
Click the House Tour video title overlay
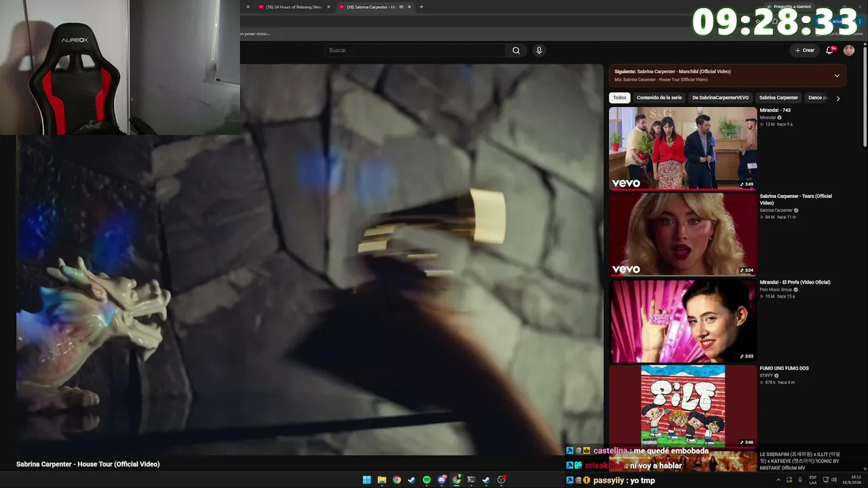click(88, 464)
